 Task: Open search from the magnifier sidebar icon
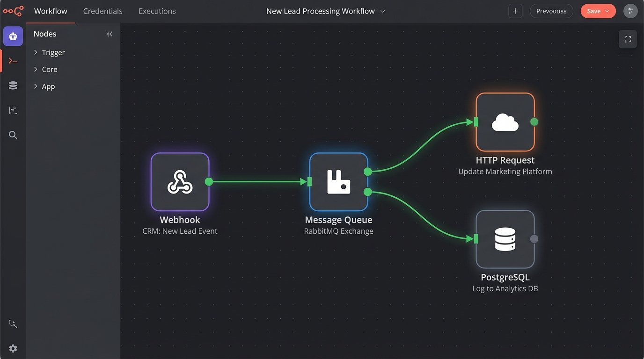click(x=13, y=135)
